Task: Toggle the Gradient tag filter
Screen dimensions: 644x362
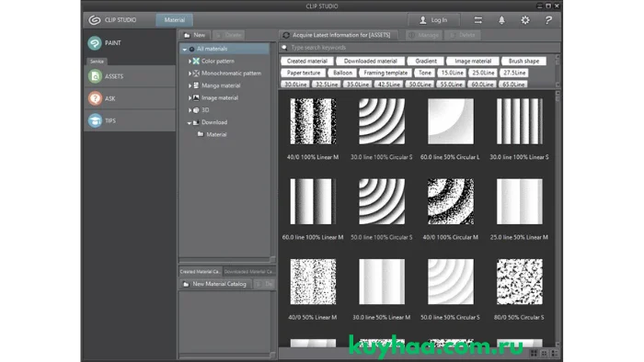Action: click(425, 61)
